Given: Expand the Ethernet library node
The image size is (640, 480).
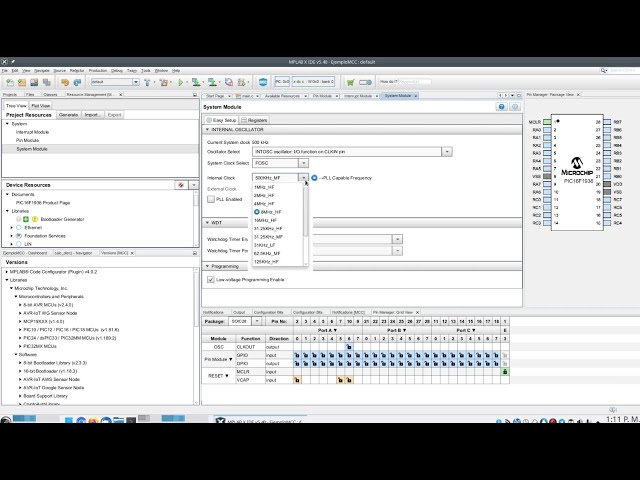Looking at the screenshot, I should pos(12,228).
